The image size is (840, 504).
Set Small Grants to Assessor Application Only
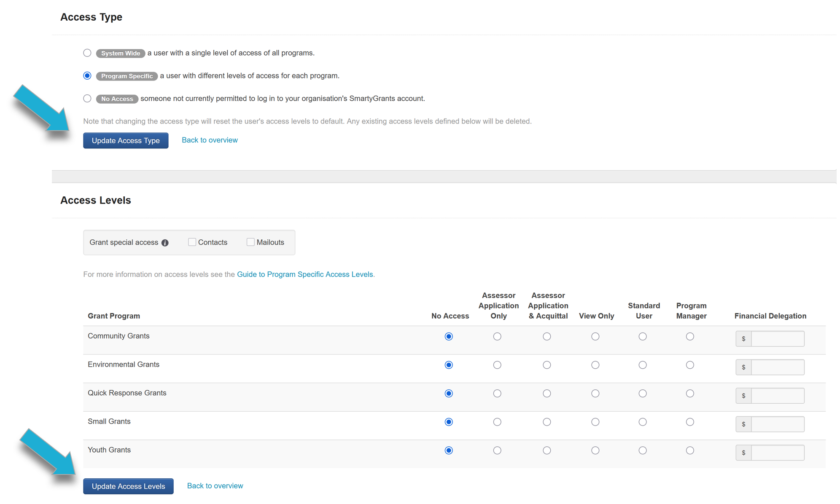click(497, 422)
